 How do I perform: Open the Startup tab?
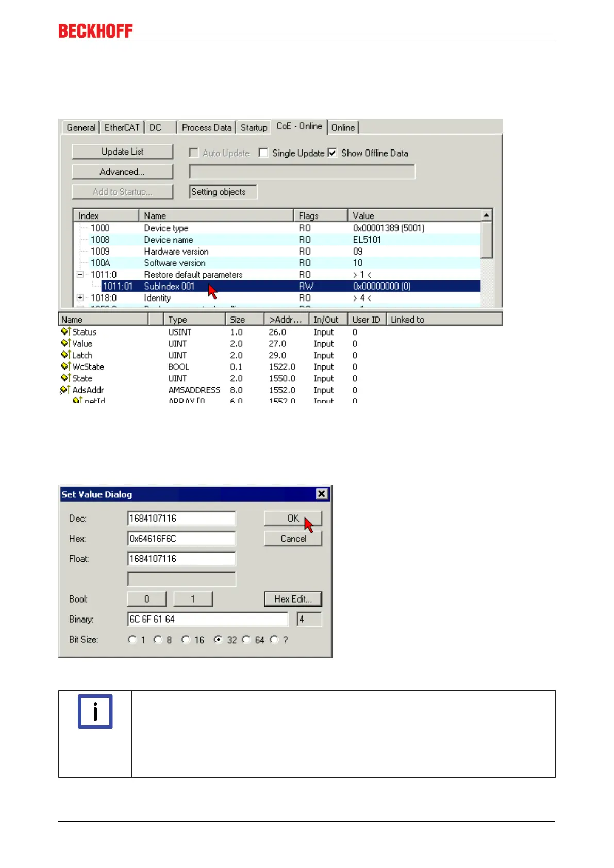[x=254, y=127]
